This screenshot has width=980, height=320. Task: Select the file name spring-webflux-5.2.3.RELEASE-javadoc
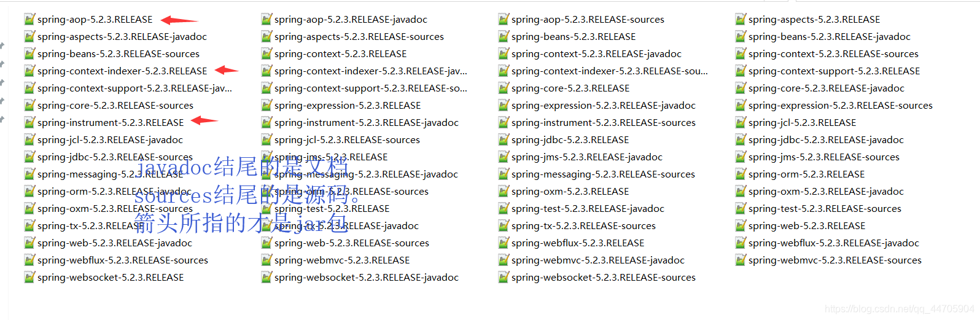click(x=834, y=243)
